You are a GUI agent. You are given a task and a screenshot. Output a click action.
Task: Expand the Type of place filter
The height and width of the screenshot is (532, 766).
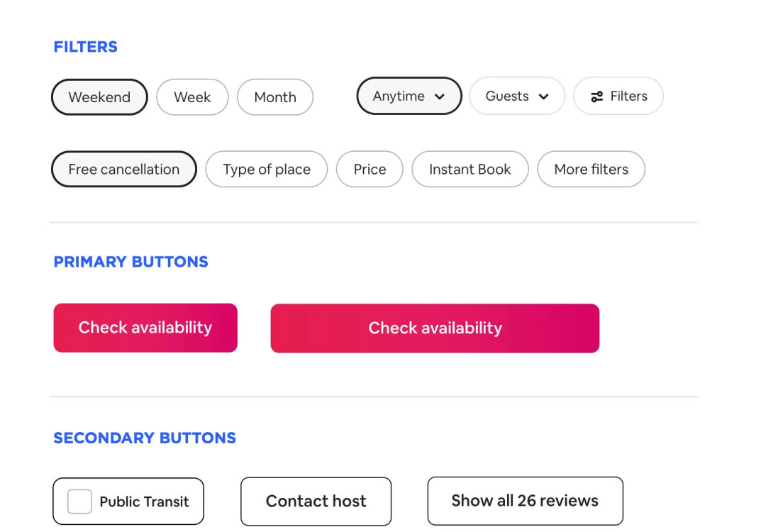click(267, 170)
